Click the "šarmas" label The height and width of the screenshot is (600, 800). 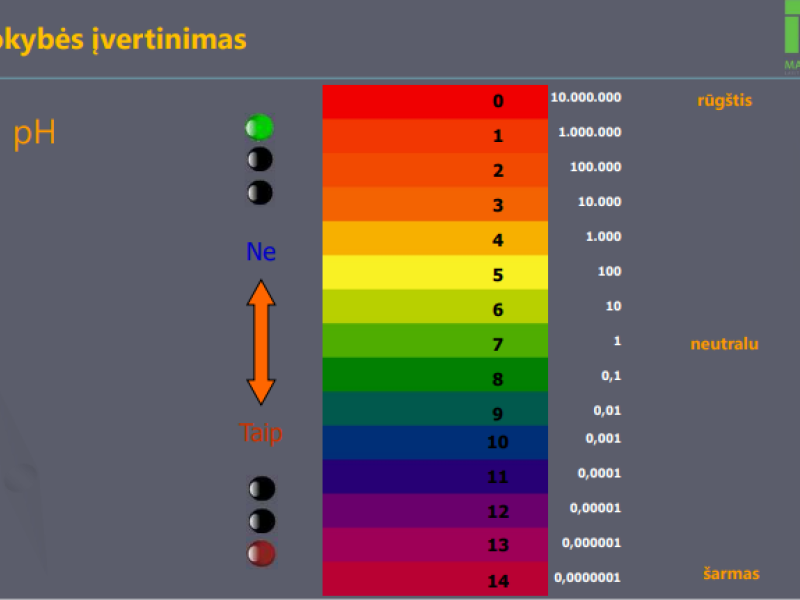[x=731, y=573]
